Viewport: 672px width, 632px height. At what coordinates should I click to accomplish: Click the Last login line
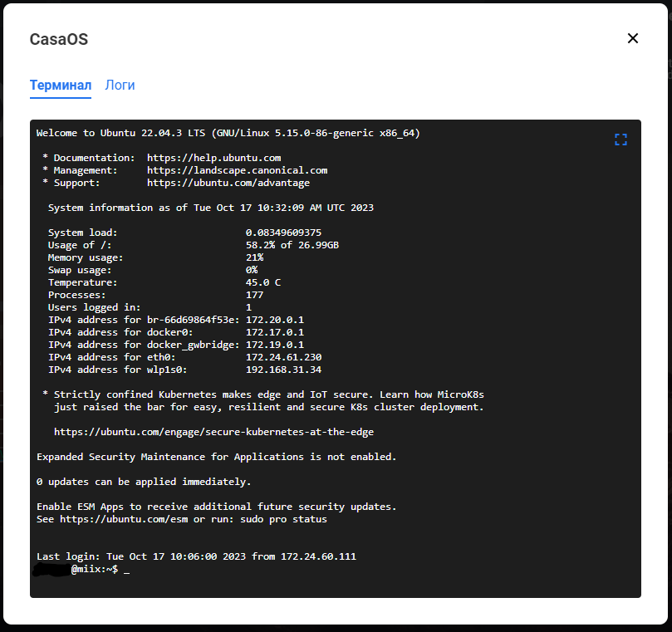point(196,556)
